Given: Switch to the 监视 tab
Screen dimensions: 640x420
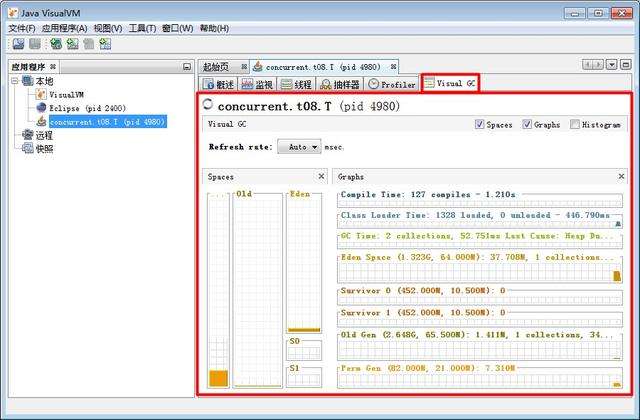Looking at the screenshot, I should click(x=257, y=84).
